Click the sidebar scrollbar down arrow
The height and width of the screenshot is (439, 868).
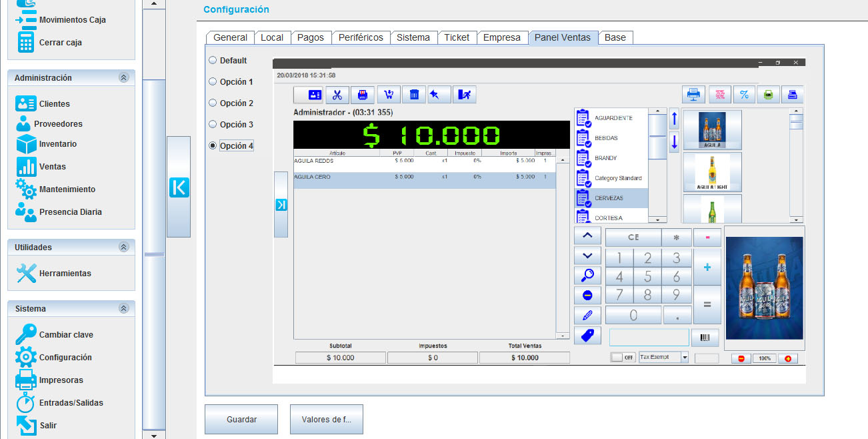coord(155,435)
